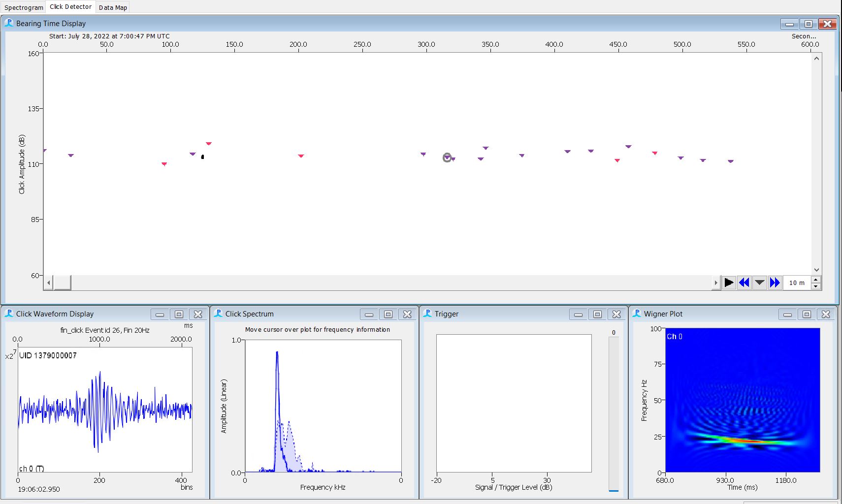Increase the 10 m display duration
The height and width of the screenshot is (504, 842).
click(816, 280)
